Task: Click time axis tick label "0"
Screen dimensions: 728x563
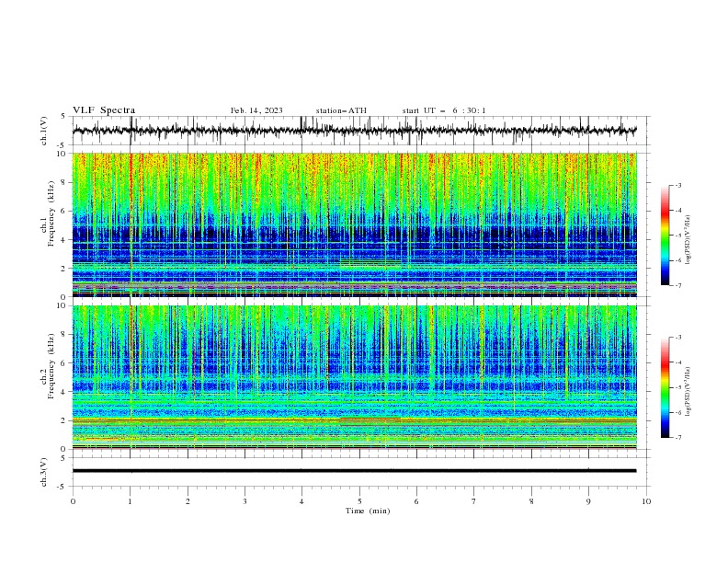Action: coord(73,501)
